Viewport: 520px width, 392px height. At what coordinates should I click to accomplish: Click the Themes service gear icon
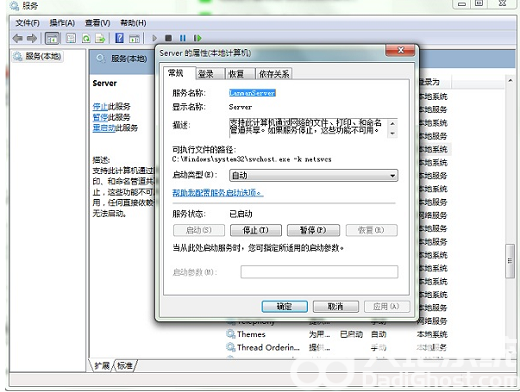point(231,334)
